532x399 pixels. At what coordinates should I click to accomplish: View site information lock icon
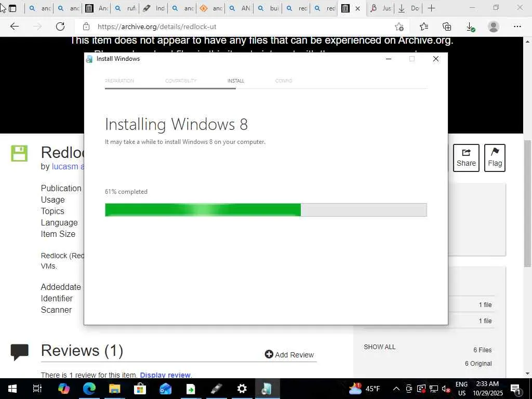[x=86, y=26]
